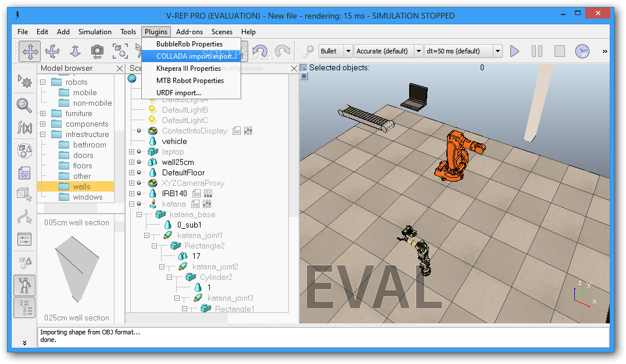Expand the IRB140 hierarchy node
The image size is (626, 364).
[132, 193]
